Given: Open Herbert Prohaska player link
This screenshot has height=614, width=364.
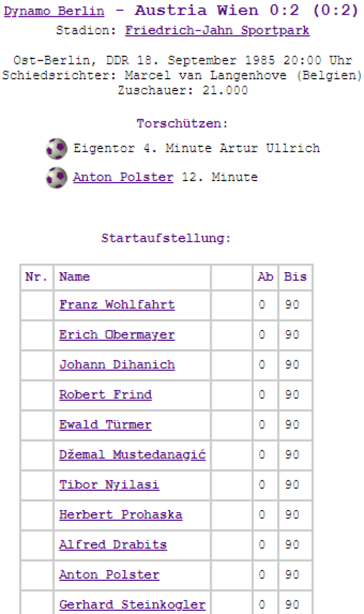Looking at the screenshot, I should tap(121, 515).
